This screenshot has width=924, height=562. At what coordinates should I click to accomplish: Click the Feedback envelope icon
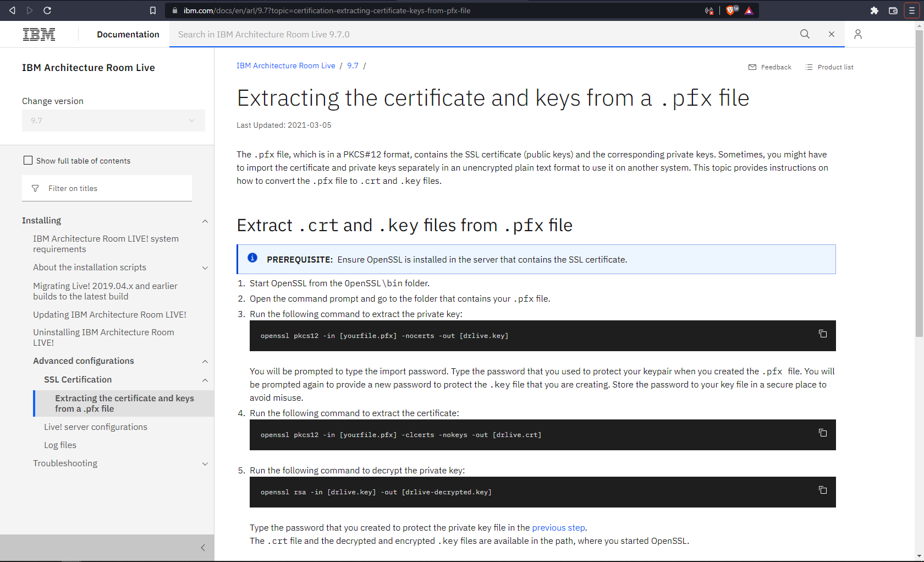[752, 67]
